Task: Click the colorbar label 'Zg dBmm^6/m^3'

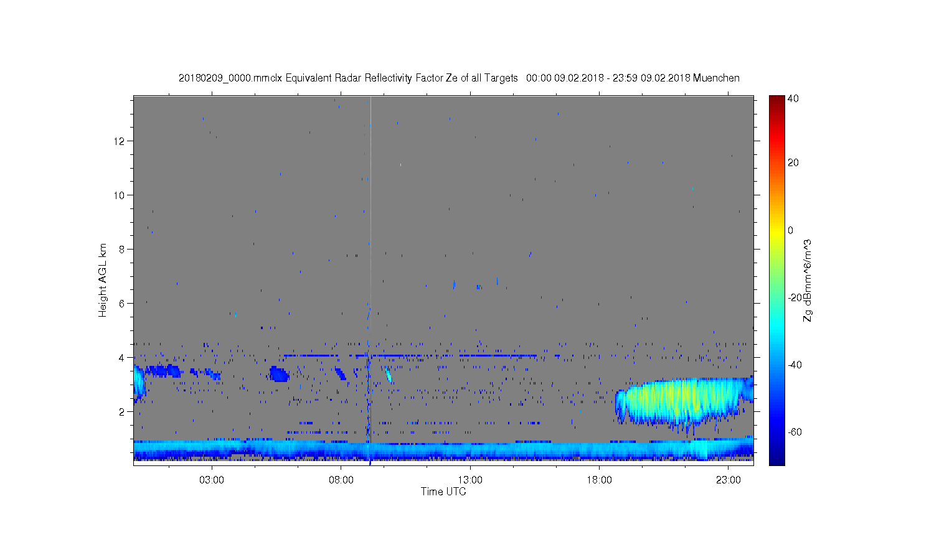Action: tap(808, 280)
